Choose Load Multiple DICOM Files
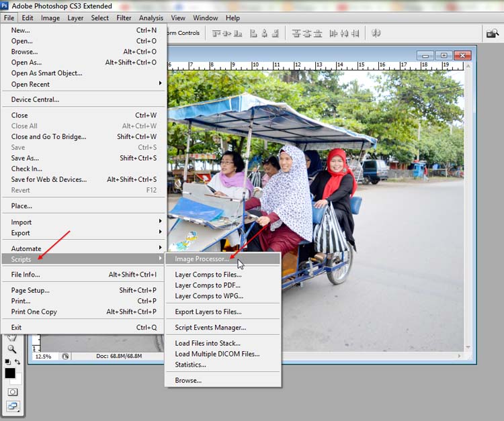 click(x=222, y=354)
